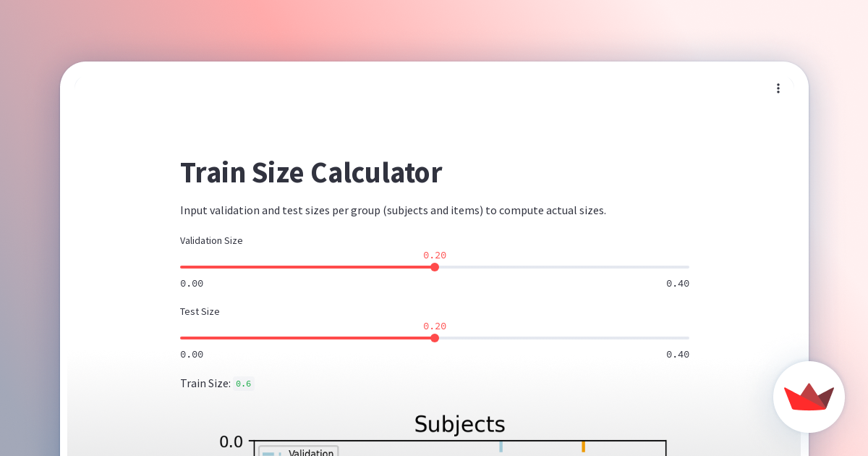
Task: Select the Validation Size slider handle
Action: (435, 266)
